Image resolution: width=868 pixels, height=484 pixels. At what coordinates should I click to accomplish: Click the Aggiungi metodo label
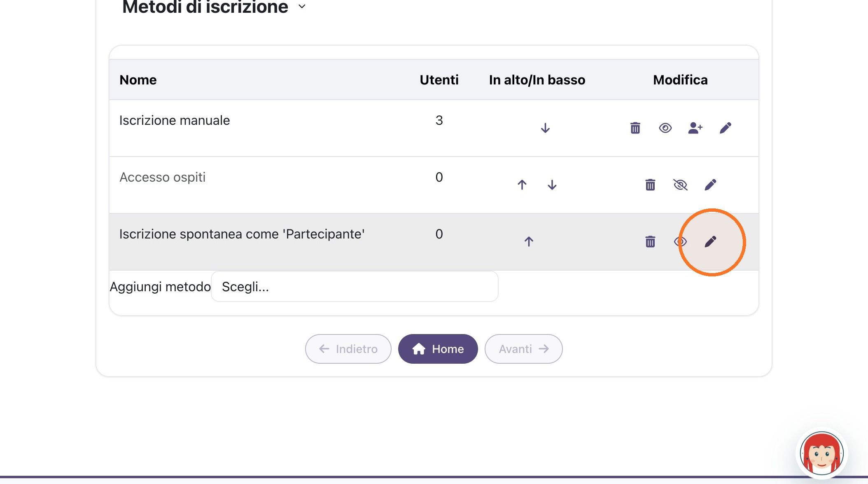[x=160, y=287]
